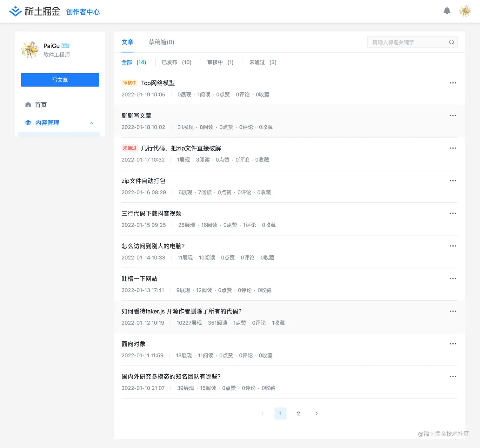The width and height of the screenshot is (480, 448).
Task: Open more options for Tcp网络模型 article
Action: pos(453,83)
